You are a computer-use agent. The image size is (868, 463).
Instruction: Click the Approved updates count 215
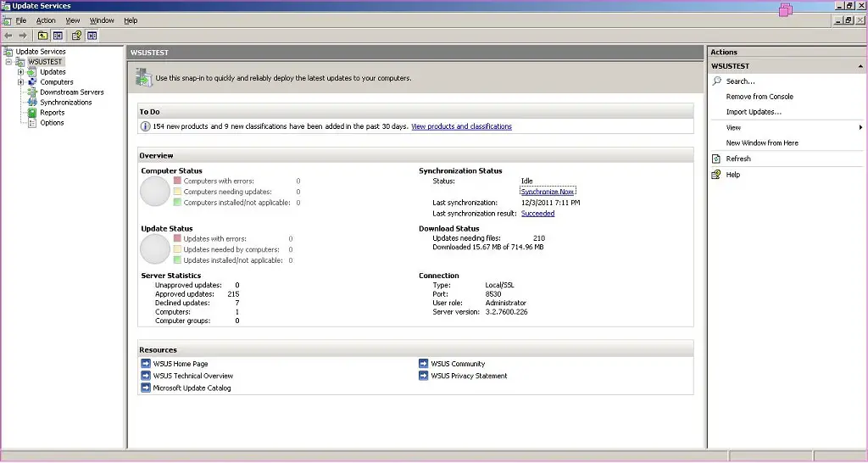(233, 294)
